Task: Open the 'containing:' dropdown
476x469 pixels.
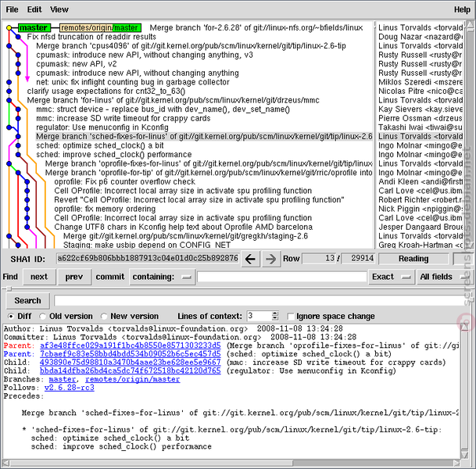Action: click(162, 277)
